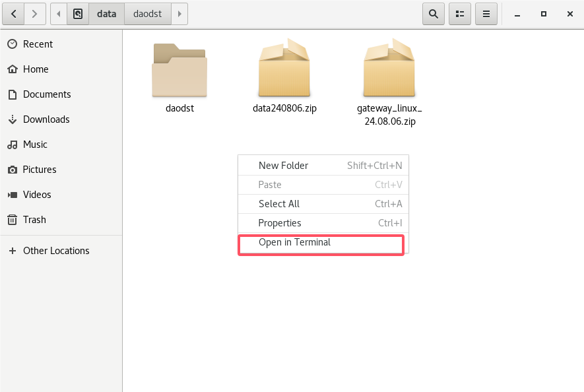Go forward with the right arrow button

[x=34, y=14]
